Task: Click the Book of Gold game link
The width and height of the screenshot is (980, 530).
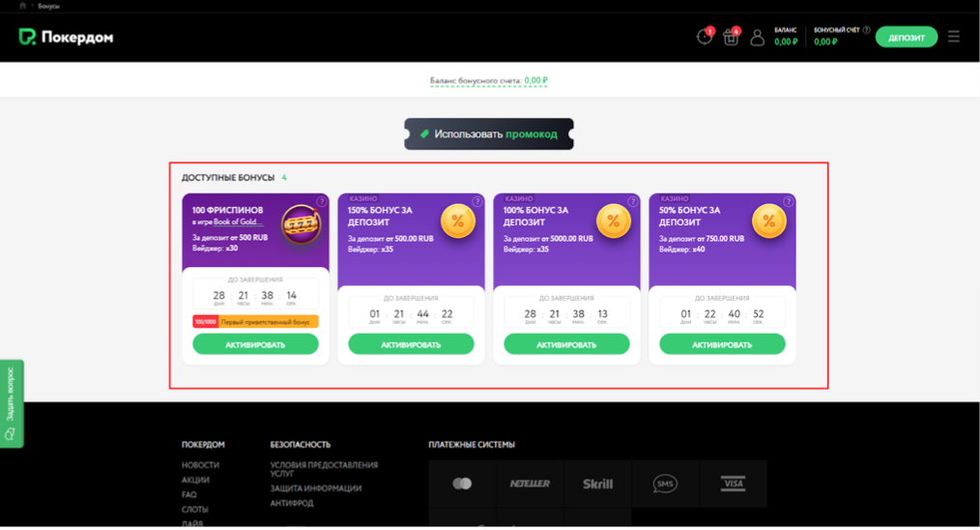Action: pyautogui.click(x=238, y=222)
